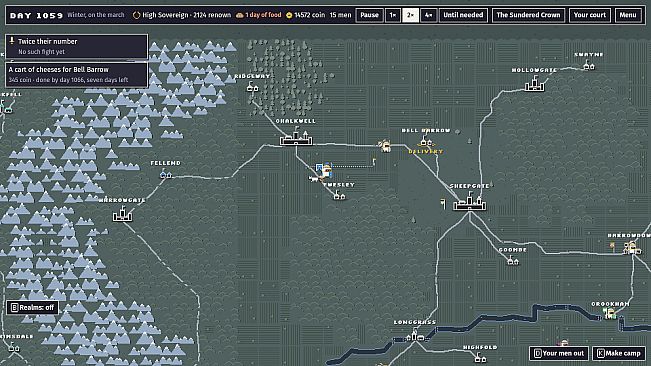This screenshot has width=651, height=366.
Task: Open Your court screen
Action: [590, 15]
